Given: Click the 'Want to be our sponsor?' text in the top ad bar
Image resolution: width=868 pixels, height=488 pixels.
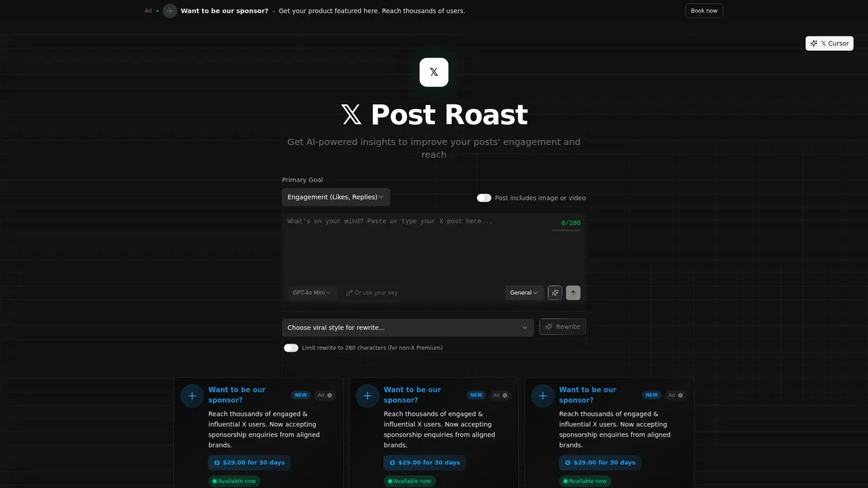Looking at the screenshot, I should click(224, 11).
